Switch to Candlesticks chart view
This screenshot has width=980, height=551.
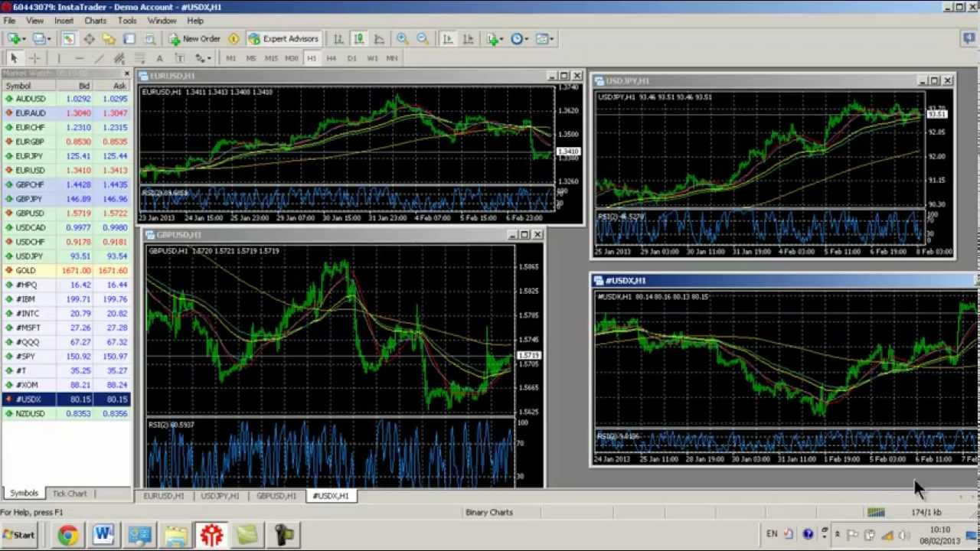[358, 39]
